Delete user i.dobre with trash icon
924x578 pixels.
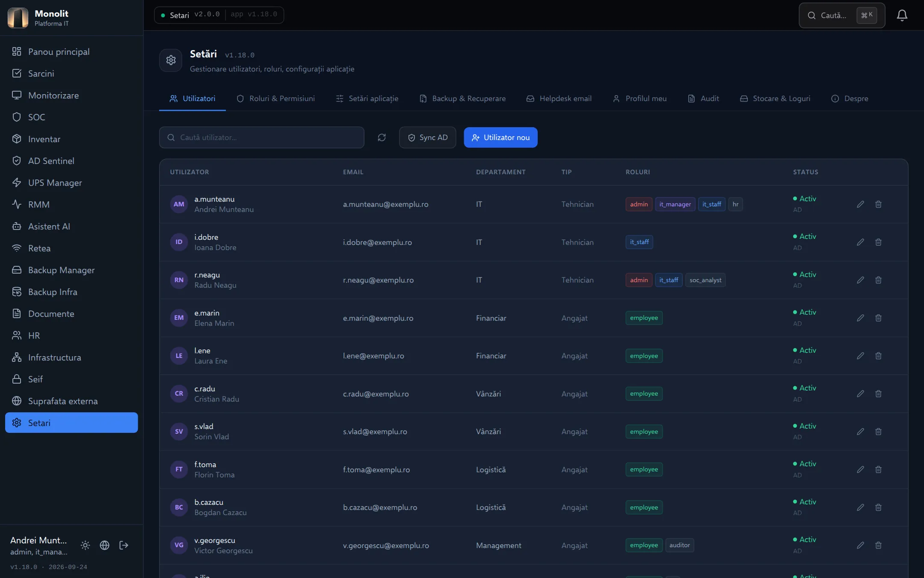(x=878, y=242)
